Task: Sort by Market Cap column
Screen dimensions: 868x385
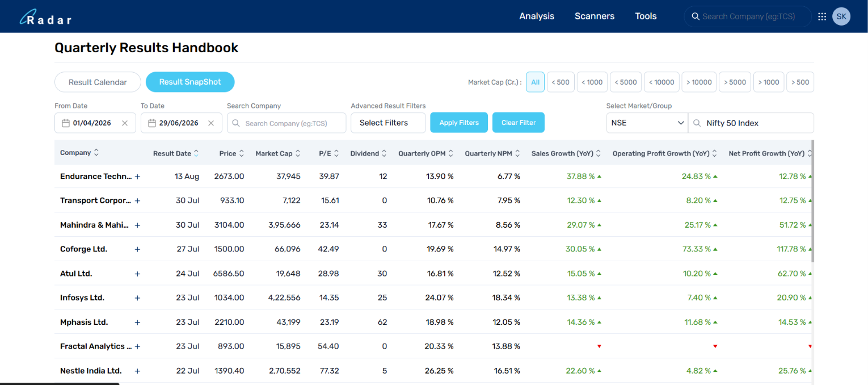Action: coord(298,153)
